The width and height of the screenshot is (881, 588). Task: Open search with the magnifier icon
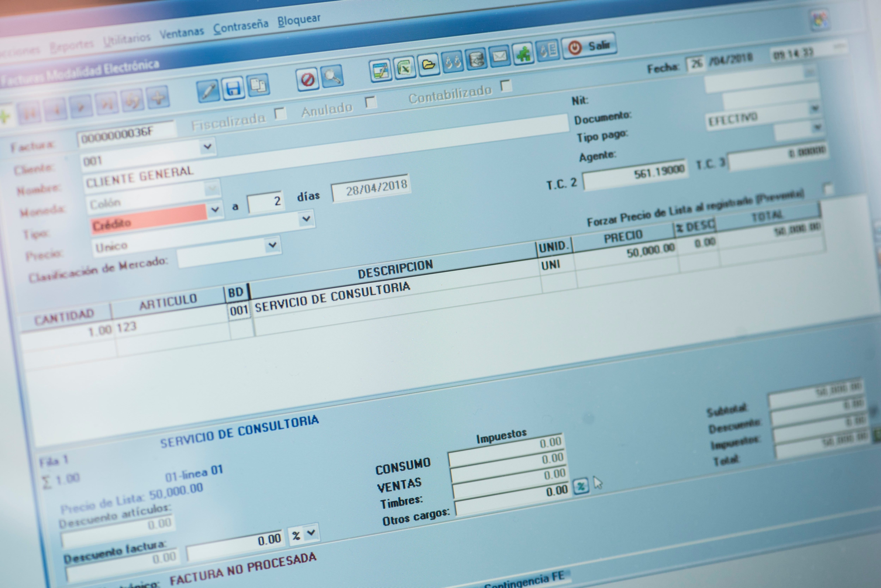[x=332, y=76]
